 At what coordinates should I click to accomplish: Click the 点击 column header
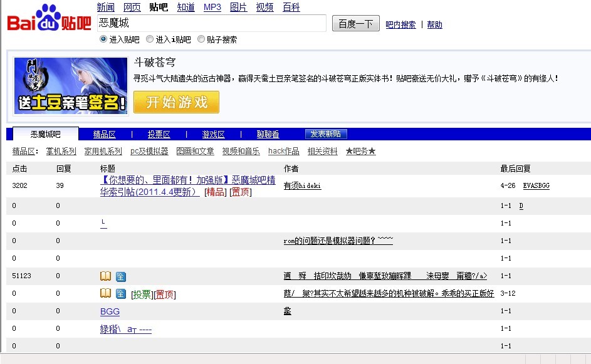coord(19,169)
